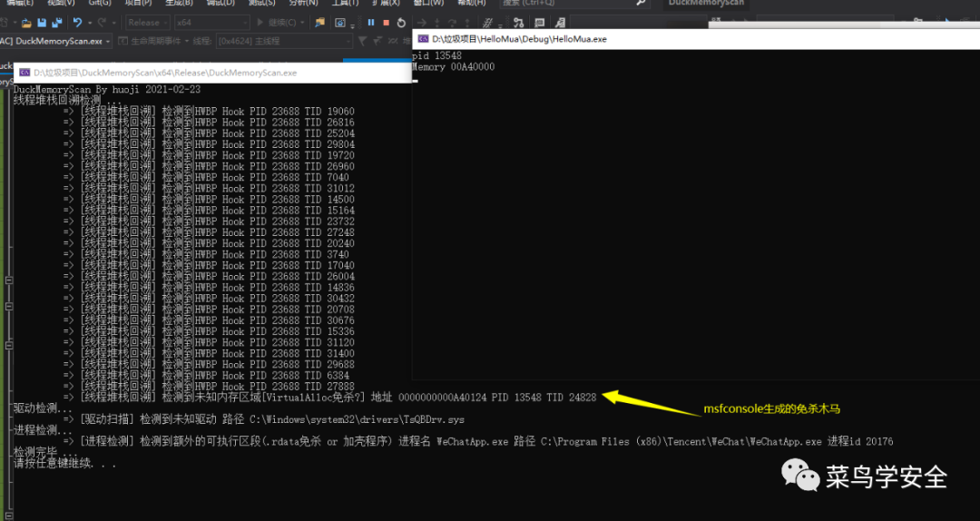
Task: Click the comment selection toolbar icon
Action: click(539, 23)
